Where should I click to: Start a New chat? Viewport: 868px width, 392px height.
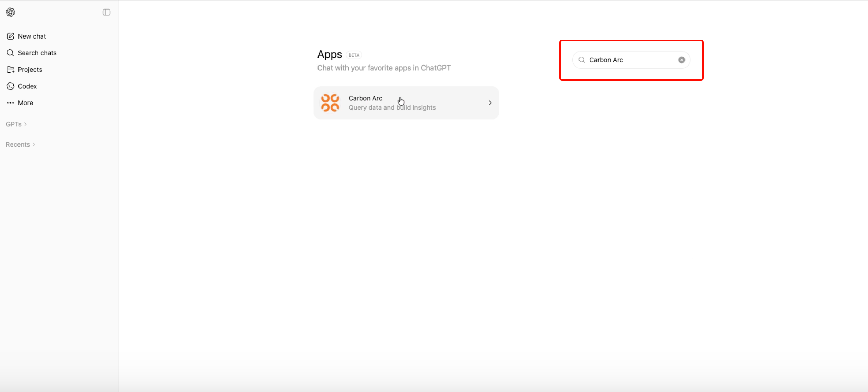pos(26,36)
